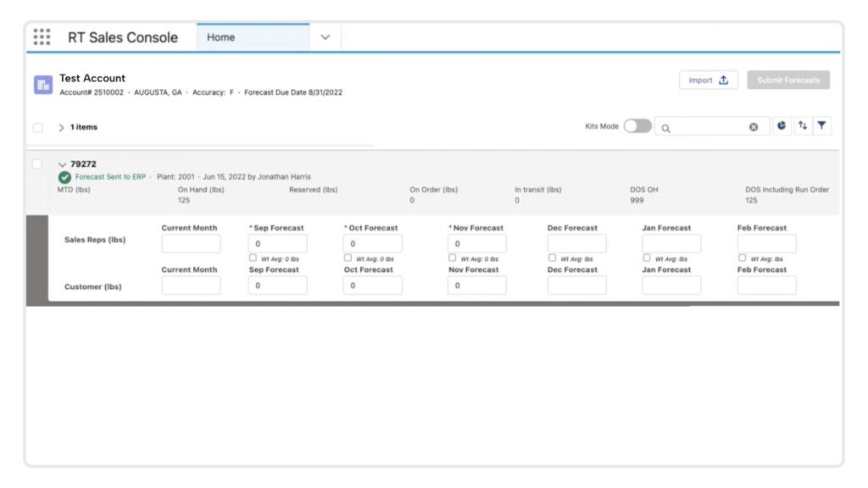Click the On Hand (lbs) label
The height and width of the screenshot is (488, 868).
coord(201,189)
